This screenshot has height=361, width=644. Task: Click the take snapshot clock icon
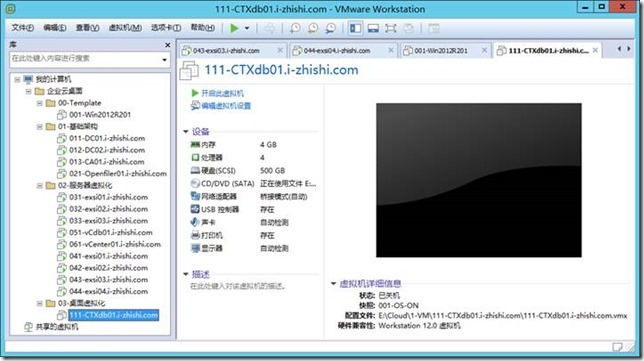coord(295,28)
